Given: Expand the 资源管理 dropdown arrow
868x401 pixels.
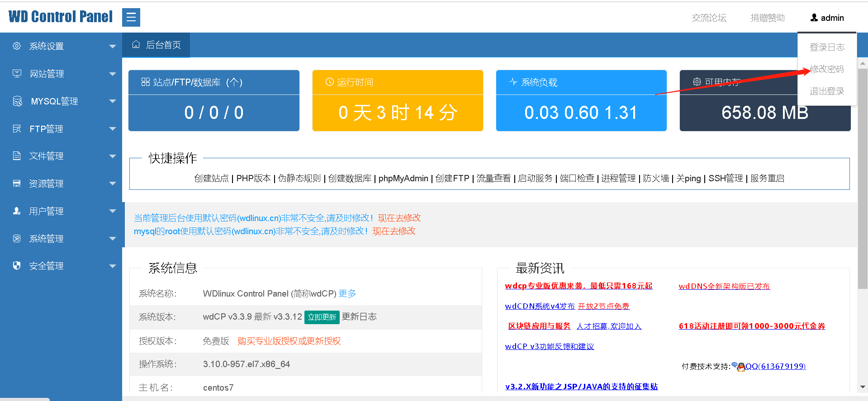Looking at the screenshot, I should coord(113,184).
